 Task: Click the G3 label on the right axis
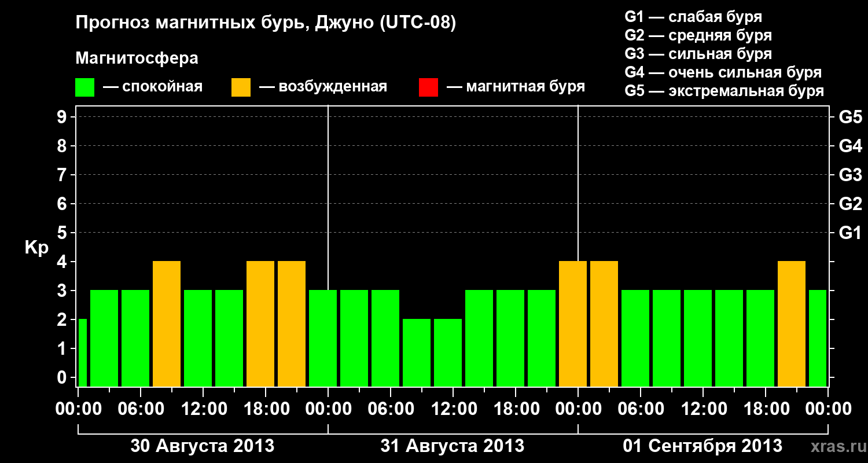[850, 175]
